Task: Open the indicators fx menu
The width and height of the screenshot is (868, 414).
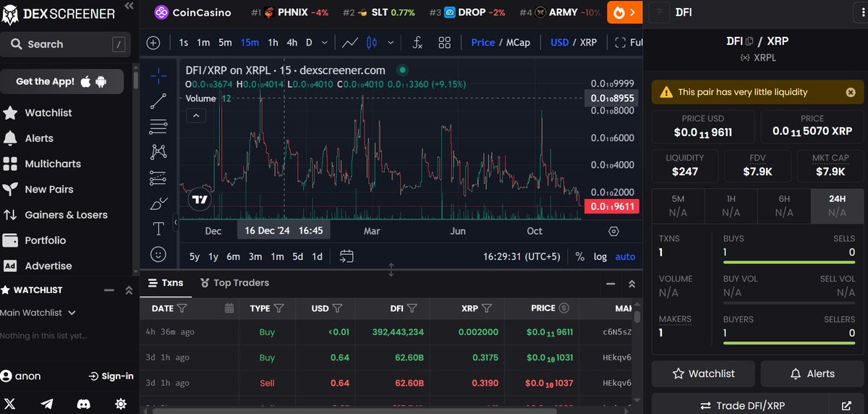Action: 417,43
